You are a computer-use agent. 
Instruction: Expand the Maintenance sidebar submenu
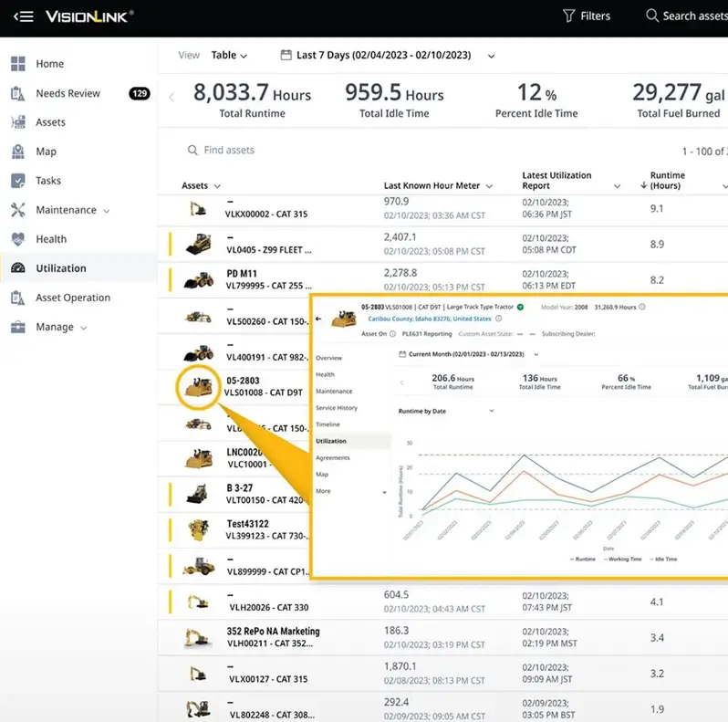coord(72,210)
